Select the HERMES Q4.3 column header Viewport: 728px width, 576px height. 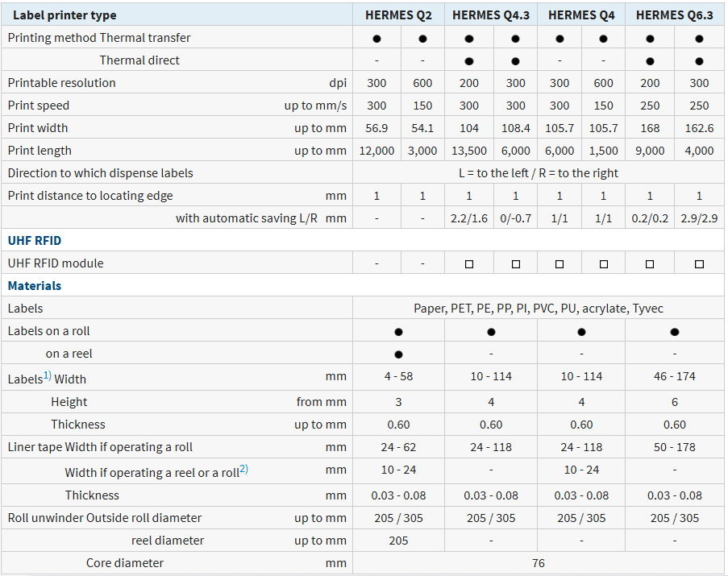[x=491, y=15]
